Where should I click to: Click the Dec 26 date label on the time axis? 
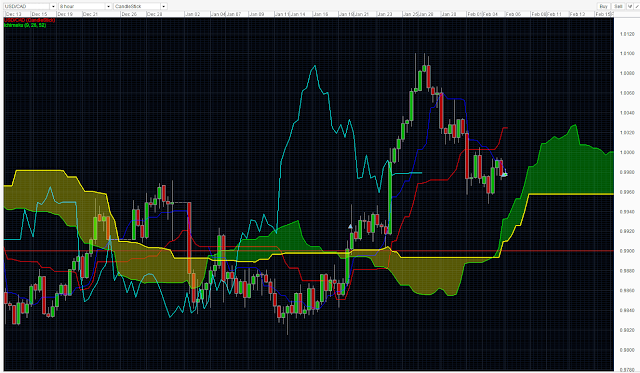click(x=129, y=14)
